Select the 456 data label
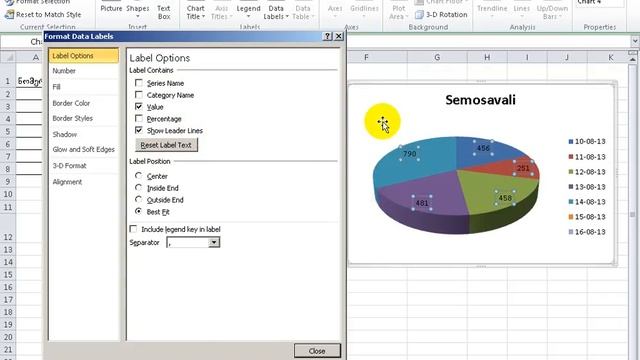The width and height of the screenshot is (640, 360). [483, 148]
